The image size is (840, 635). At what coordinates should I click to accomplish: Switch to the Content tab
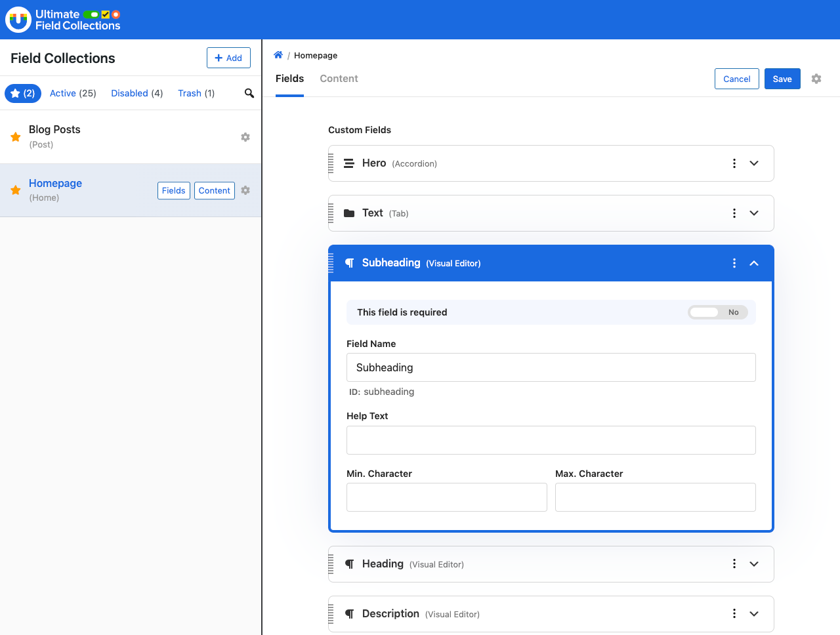click(339, 79)
